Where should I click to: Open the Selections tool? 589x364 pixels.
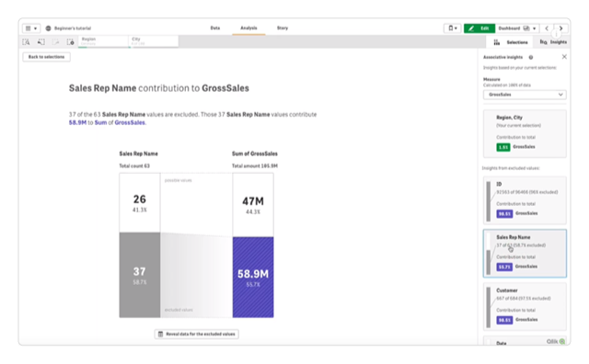point(511,42)
